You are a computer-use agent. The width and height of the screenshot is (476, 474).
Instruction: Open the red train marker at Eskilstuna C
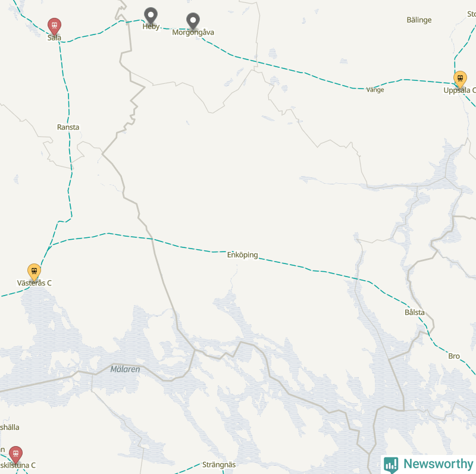click(x=15, y=454)
